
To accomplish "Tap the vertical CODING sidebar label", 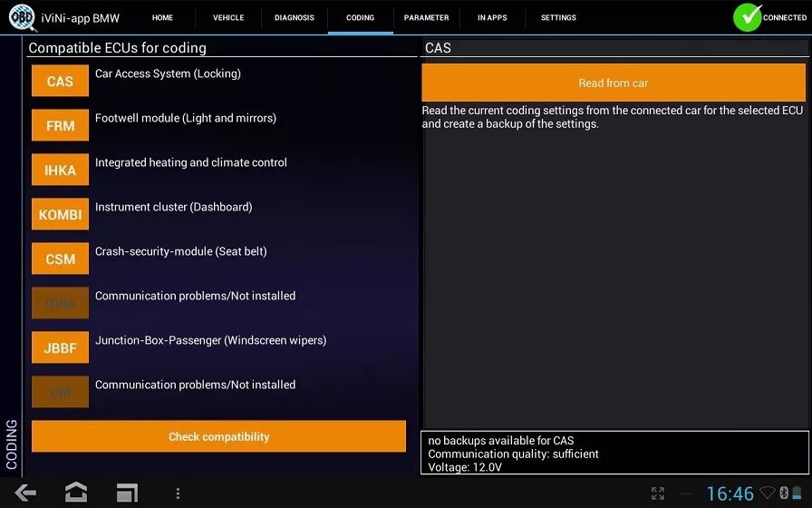I will click(12, 444).
